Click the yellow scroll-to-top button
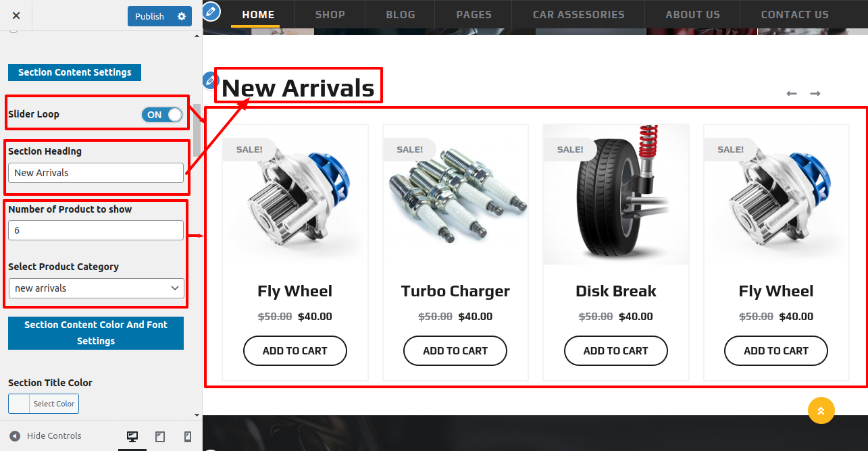Screen dimensions: 868x451 (x=821, y=410)
